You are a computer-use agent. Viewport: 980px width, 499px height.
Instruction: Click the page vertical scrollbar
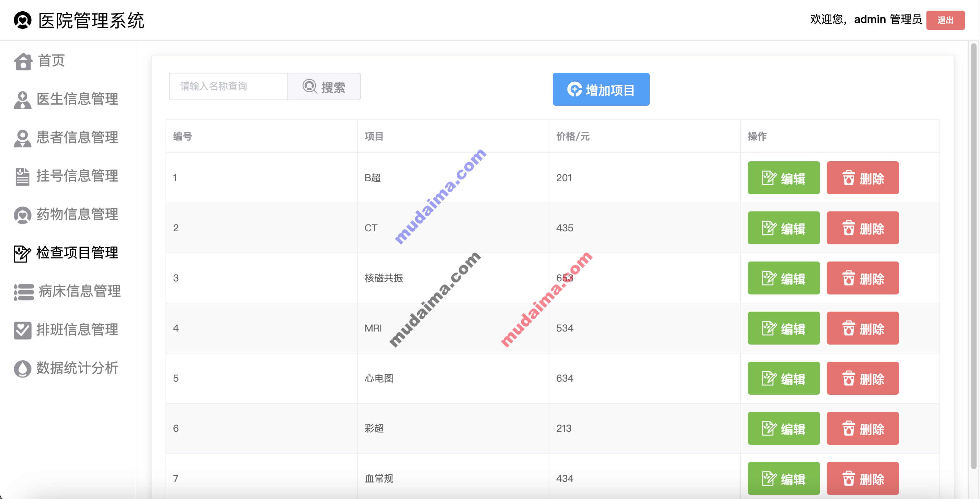[x=973, y=255]
